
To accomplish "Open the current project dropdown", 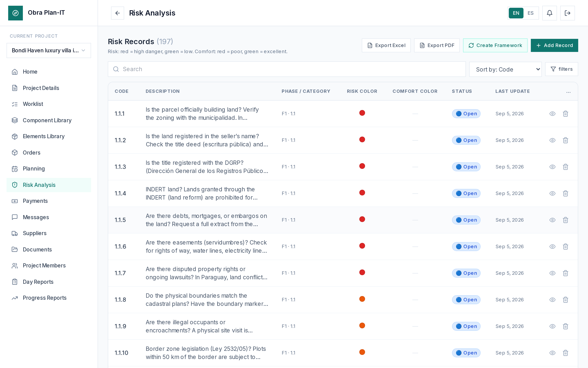I will 49,50.
